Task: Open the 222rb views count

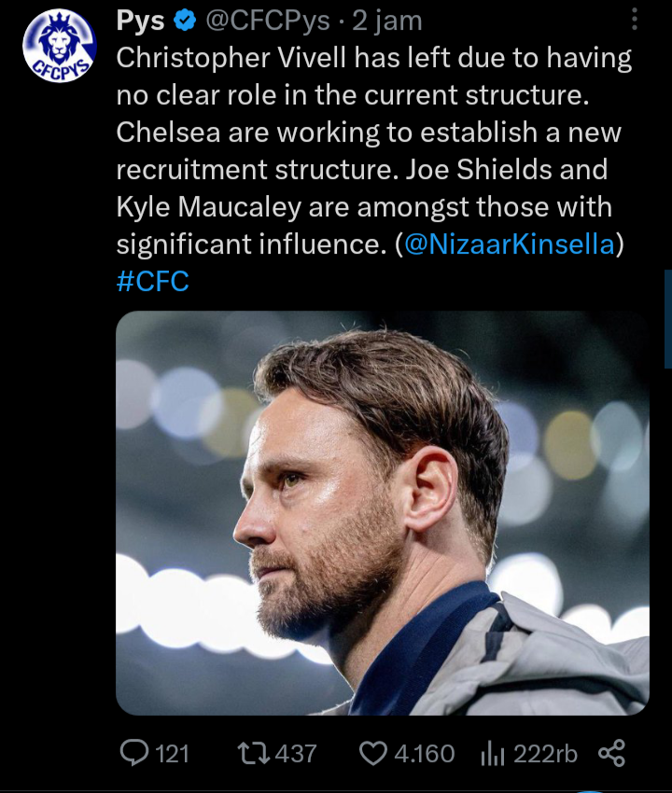Action: (x=546, y=753)
